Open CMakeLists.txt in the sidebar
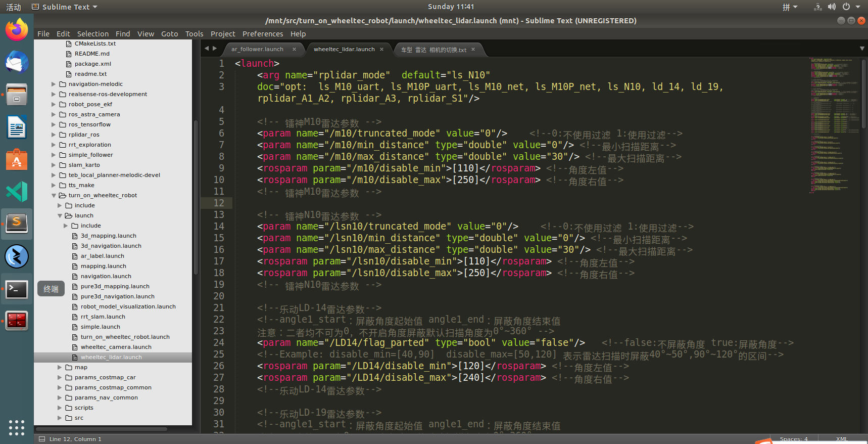The width and height of the screenshot is (868, 444). [x=95, y=43]
